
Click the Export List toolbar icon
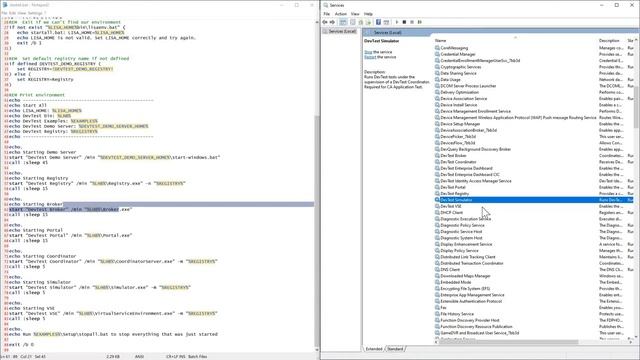368,22
